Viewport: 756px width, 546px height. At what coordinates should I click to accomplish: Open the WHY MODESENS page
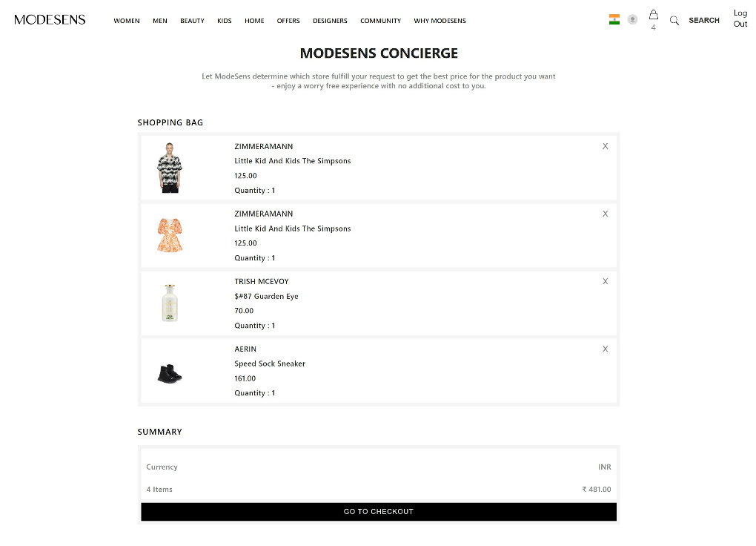pyautogui.click(x=440, y=21)
